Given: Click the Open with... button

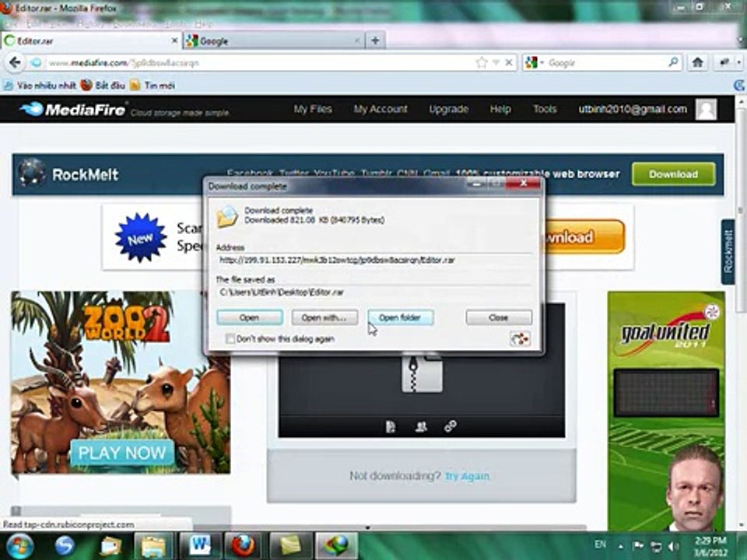Looking at the screenshot, I should pyautogui.click(x=324, y=317).
